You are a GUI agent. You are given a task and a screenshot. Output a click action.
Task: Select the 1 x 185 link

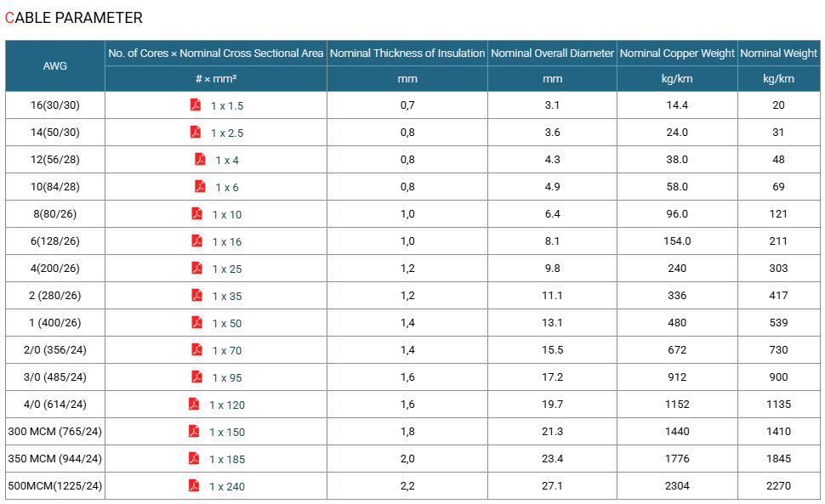pos(227,459)
